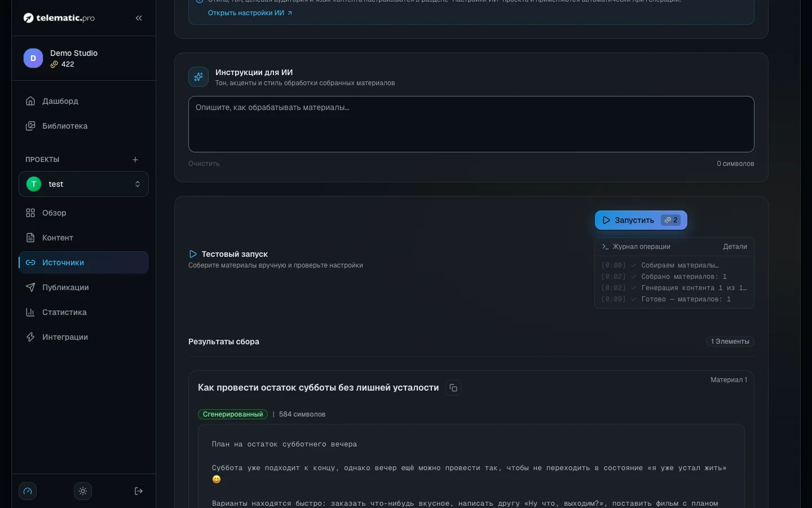Focus the AI instructions text area

(x=471, y=124)
